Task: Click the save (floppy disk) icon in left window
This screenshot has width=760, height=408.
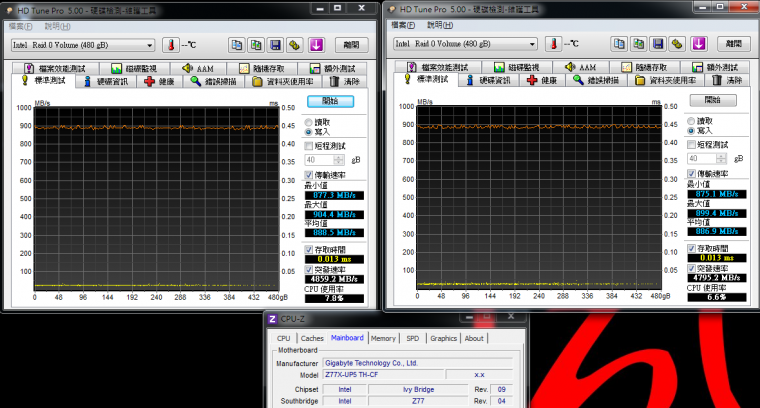Action: tap(275, 45)
